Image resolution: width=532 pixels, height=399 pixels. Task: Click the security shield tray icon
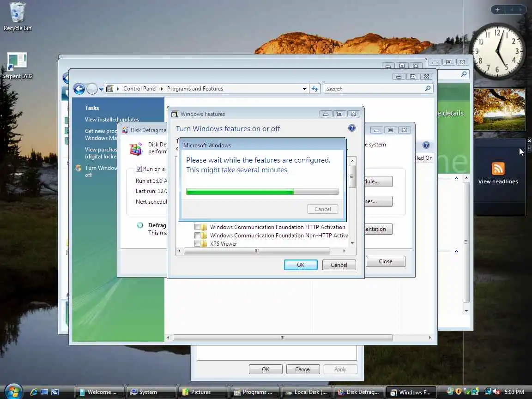pyautogui.click(x=459, y=392)
